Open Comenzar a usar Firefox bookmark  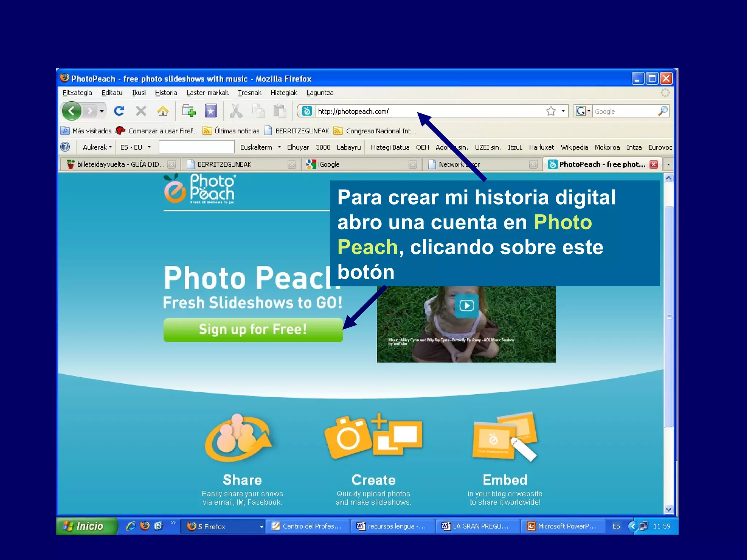(157, 131)
